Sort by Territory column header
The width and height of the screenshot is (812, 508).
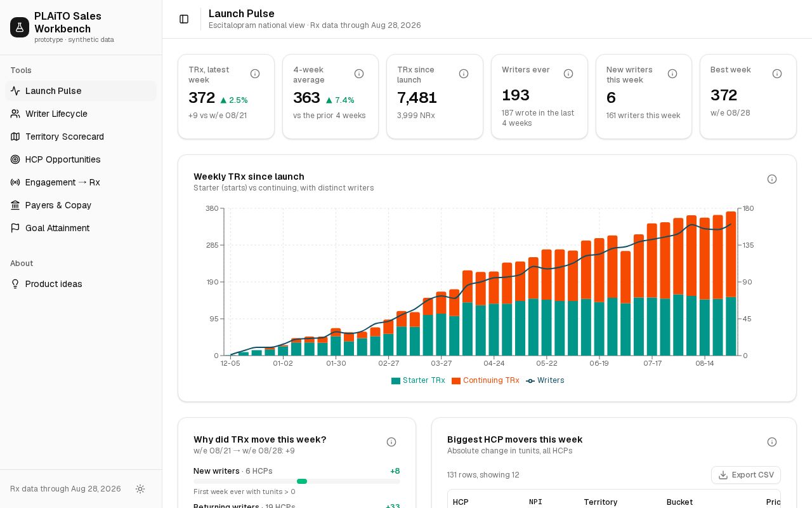pyautogui.click(x=600, y=502)
